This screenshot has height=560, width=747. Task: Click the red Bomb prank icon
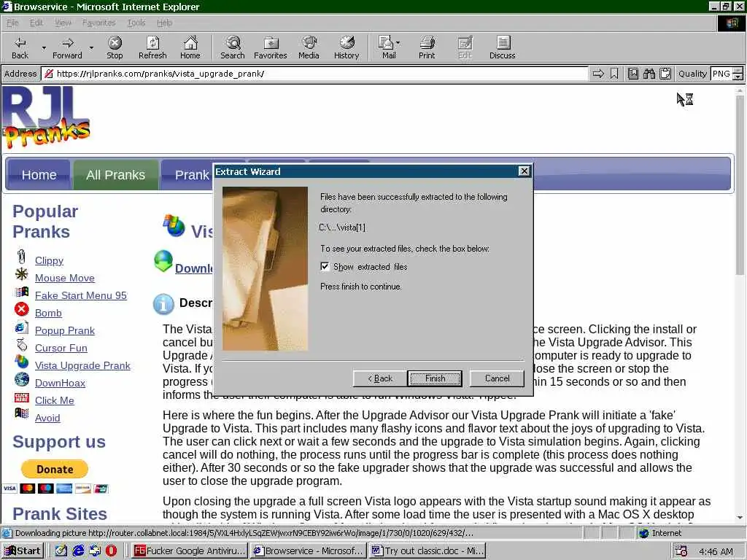[21, 309]
